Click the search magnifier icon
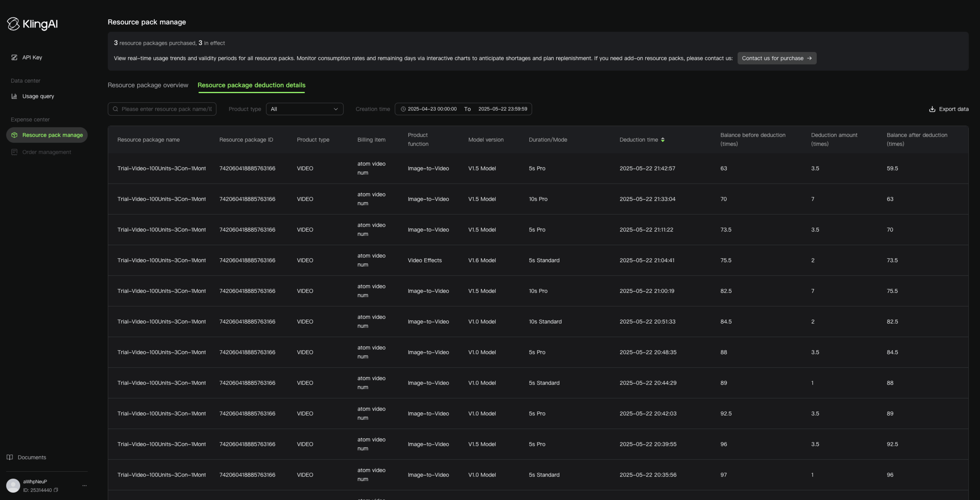The image size is (980, 500). [116, 109]
